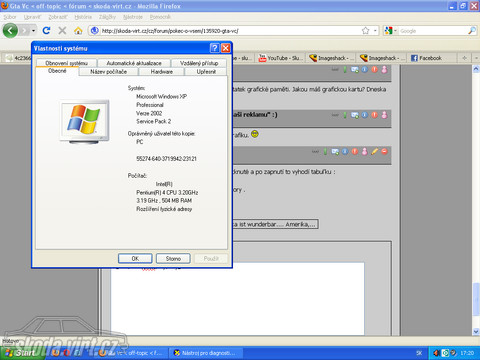Reload the page in Firefox

[x=46, y=31]
